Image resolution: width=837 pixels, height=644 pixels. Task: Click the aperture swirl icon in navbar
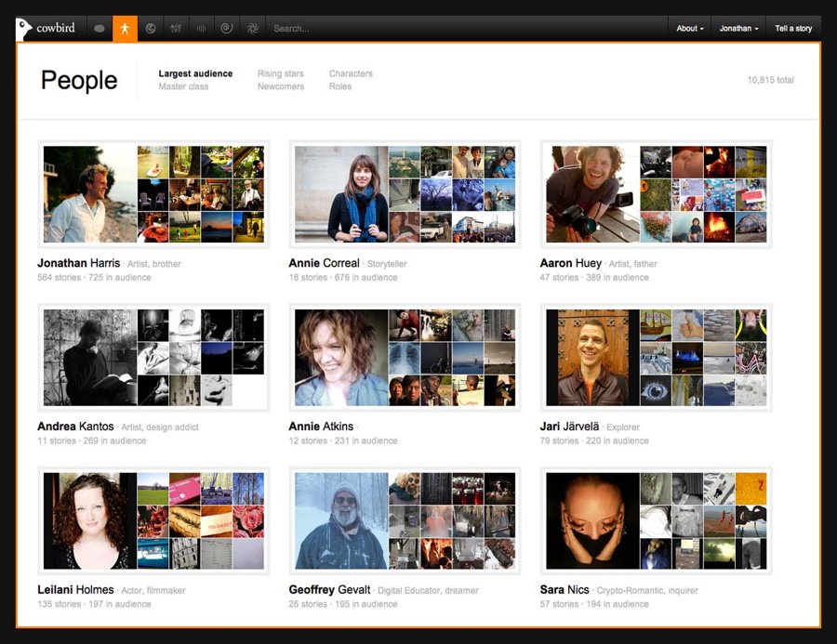252,29
